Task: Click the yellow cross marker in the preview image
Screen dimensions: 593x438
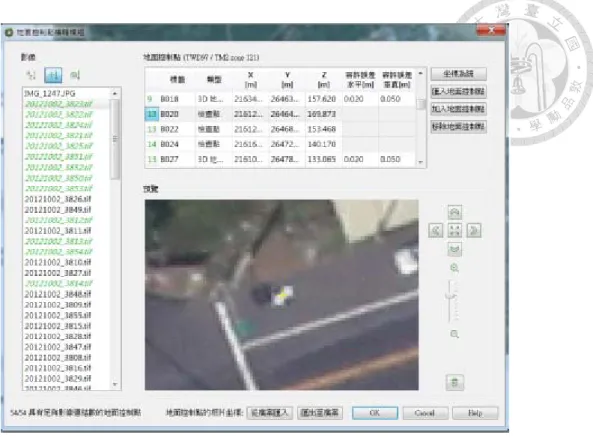Action: pos(283,294)
